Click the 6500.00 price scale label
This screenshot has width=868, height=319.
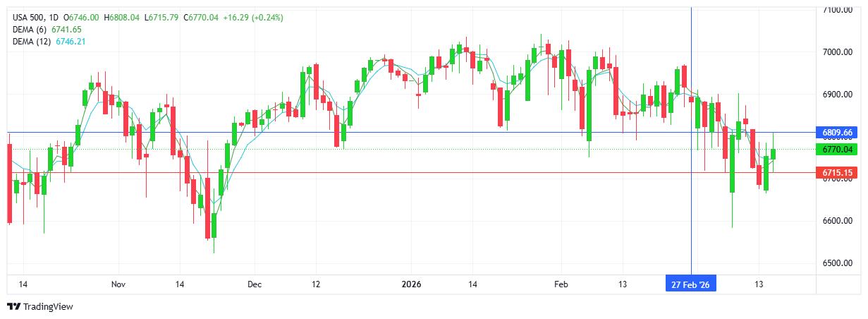(x=838, y=263)
